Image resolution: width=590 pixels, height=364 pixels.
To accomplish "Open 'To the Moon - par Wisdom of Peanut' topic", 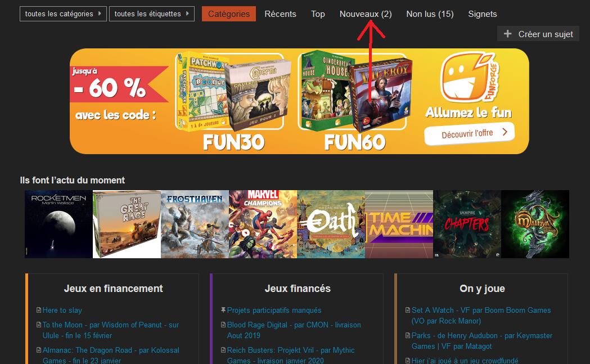I will [111, 330].
